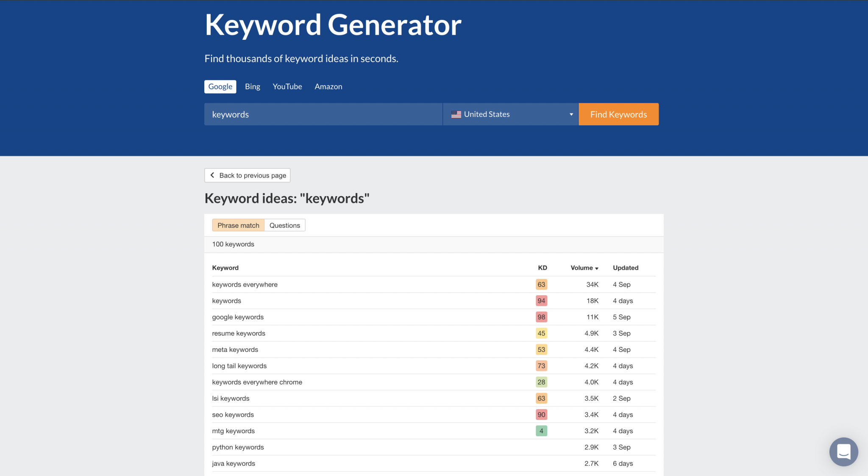The height and width of the screenshot is (476, 868).
Task: Select the 'keywords everywhere' row text
Action: (245, 285)
